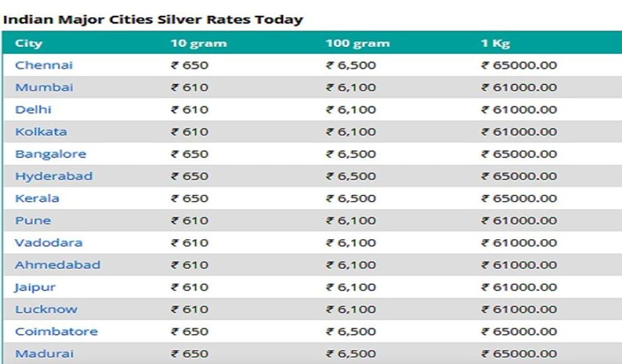Click the Hyderabad link
This screenshot has width=622, height=364.
click(x=53, y=176)
